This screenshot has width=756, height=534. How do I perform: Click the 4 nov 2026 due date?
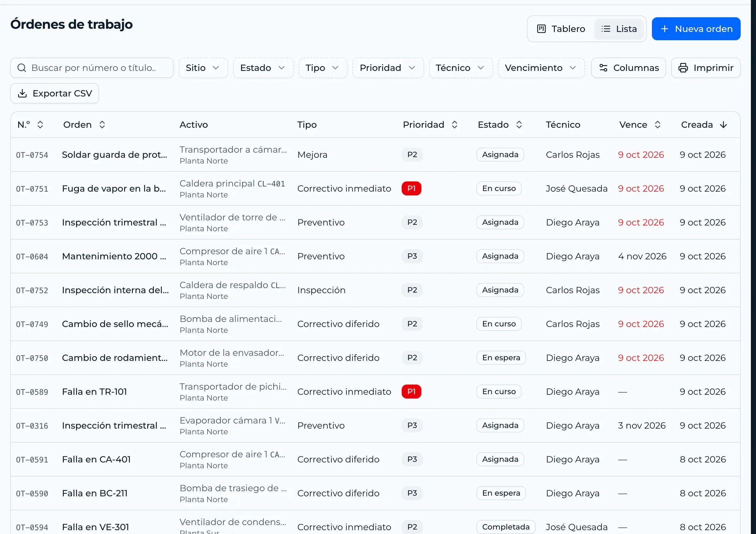tap(642, 256)
